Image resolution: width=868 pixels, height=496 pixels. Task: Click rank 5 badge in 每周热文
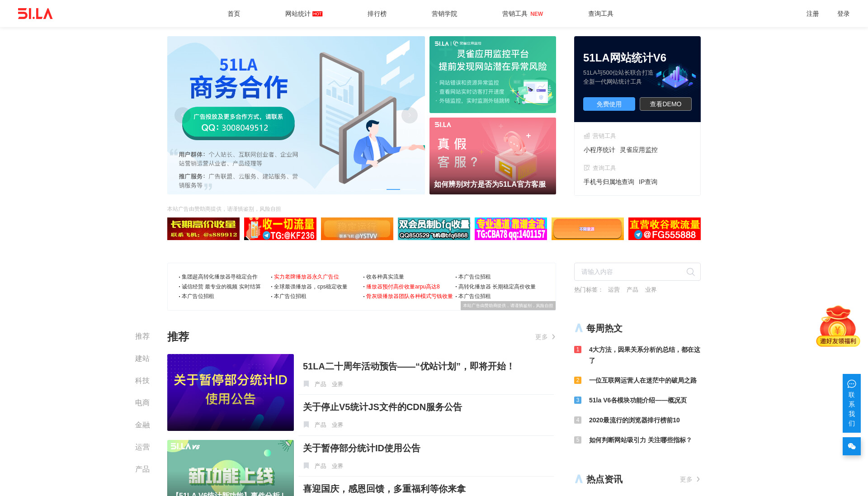578,440
